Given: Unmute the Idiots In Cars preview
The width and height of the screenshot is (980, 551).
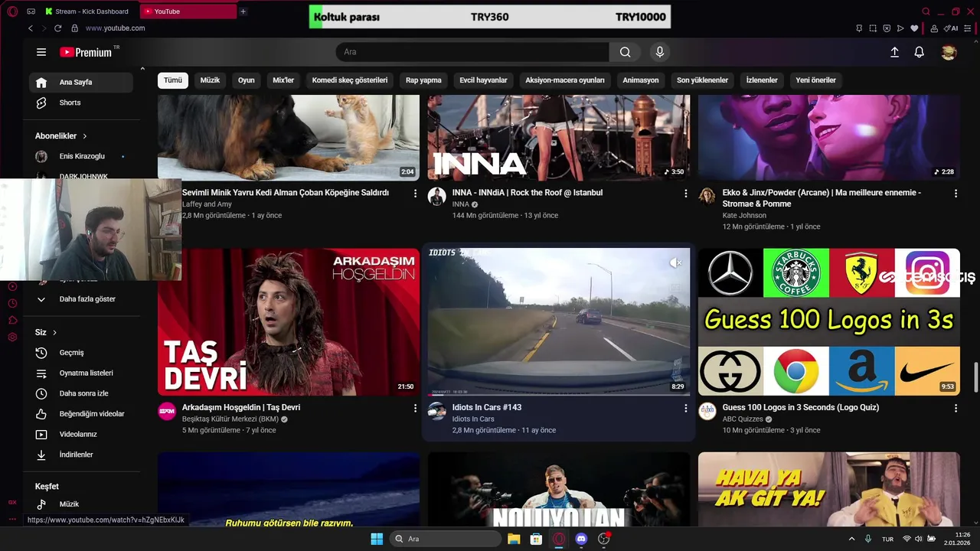Looking at the screenshot, I should pos(675,262).
